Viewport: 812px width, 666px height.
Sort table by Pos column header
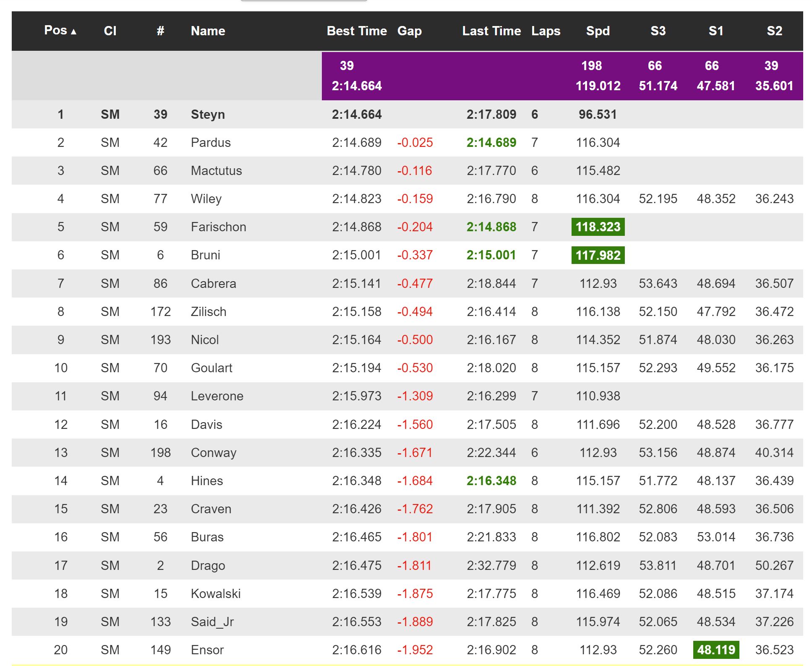tap(60, 31)
